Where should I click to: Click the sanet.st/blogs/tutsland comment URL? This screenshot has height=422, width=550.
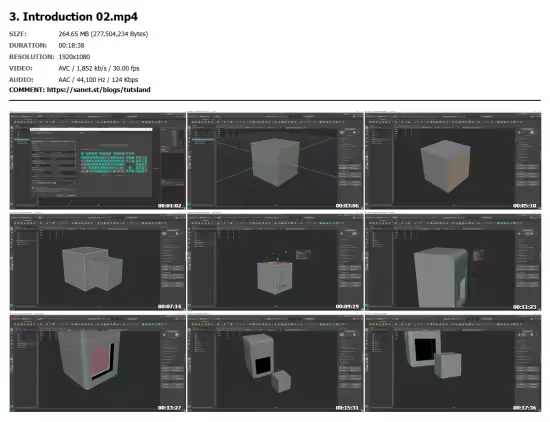click(99, 89)
